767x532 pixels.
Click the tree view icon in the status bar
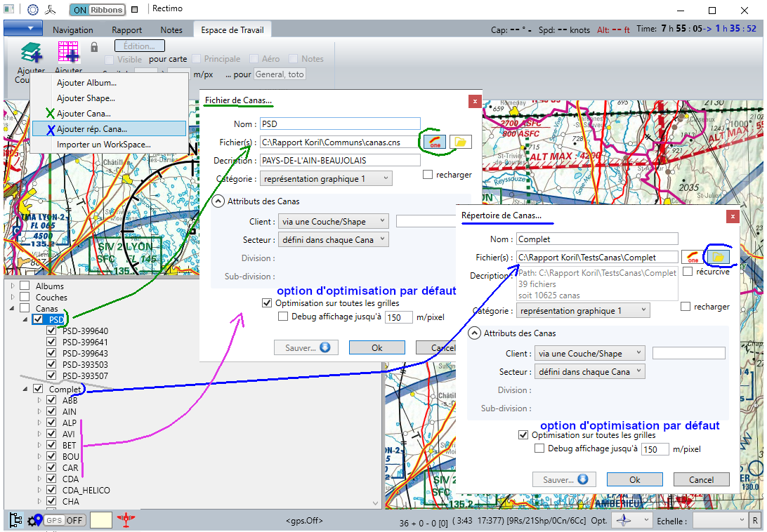coord(16,520)
